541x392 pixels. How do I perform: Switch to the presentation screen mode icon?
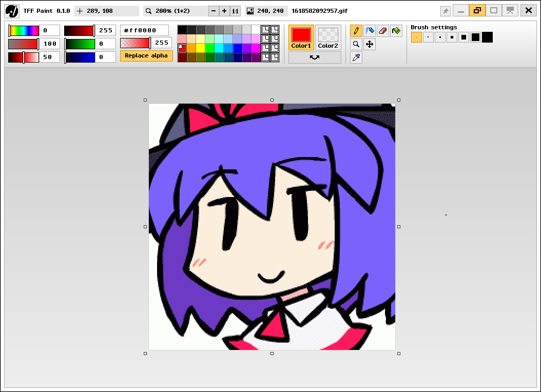pyautogui.click(x=510, y=11)
